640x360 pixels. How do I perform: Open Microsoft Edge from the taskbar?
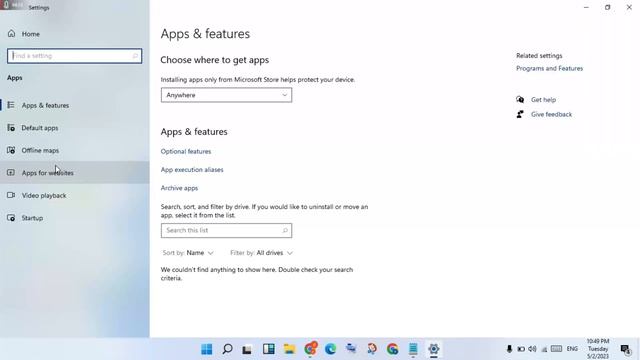(330, 349)
